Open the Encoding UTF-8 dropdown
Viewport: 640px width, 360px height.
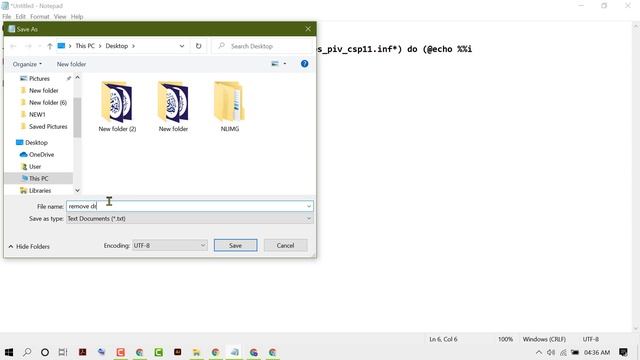[x=170, y=245]
